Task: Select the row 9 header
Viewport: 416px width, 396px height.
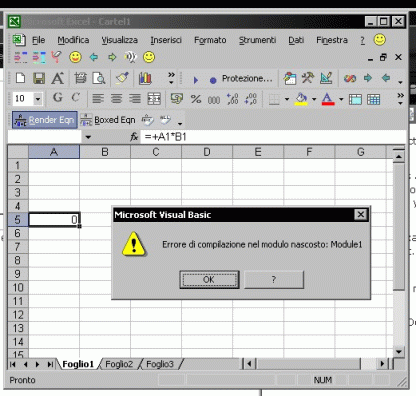Action: (x=18, y=274)
